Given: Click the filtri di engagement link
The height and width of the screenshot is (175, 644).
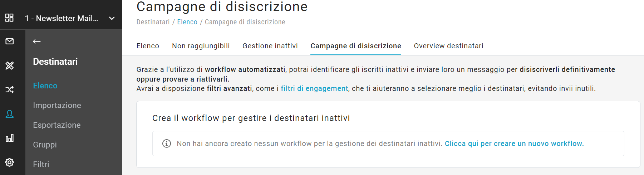Looking at the screenshot, I should [x=314, y=88].
